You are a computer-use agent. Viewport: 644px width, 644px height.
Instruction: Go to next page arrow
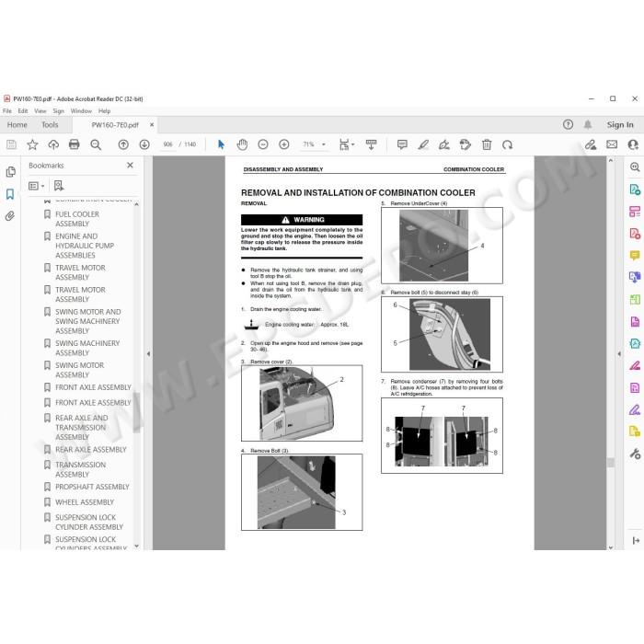point(144,144)
